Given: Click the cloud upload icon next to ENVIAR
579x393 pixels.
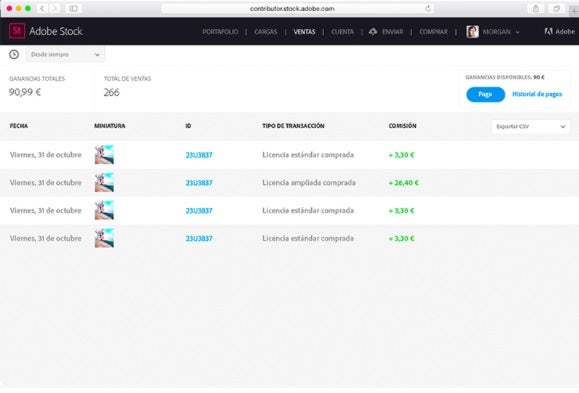Looking at the screenshot, I should coord(373,32).
